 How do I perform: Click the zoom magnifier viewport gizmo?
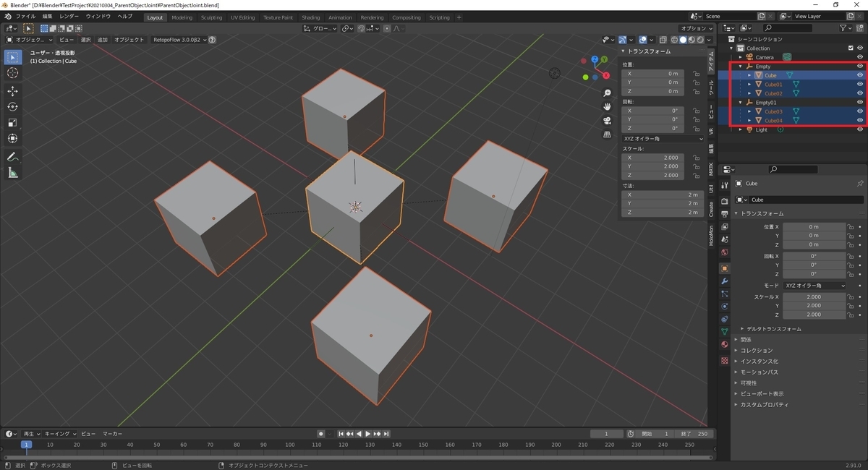pyautogui.click(x=608, y=93)
